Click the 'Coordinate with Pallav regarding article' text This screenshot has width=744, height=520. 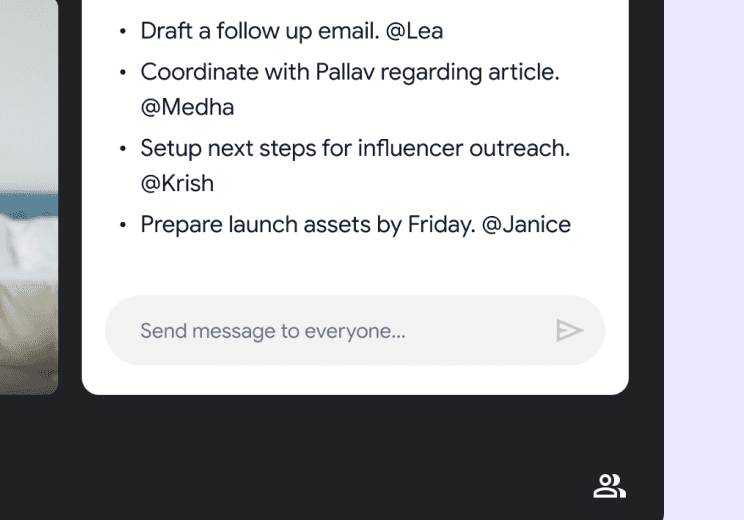click(x=350, y=72)
